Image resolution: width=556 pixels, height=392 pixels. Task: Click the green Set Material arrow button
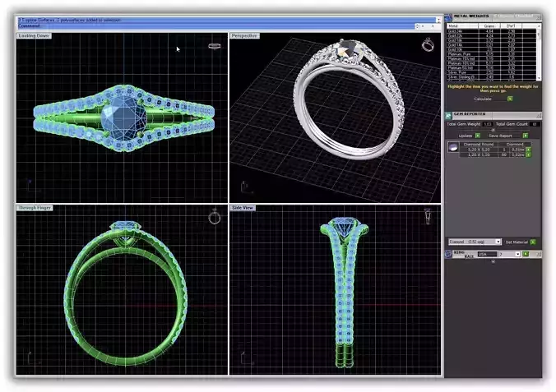coord(533,242)
